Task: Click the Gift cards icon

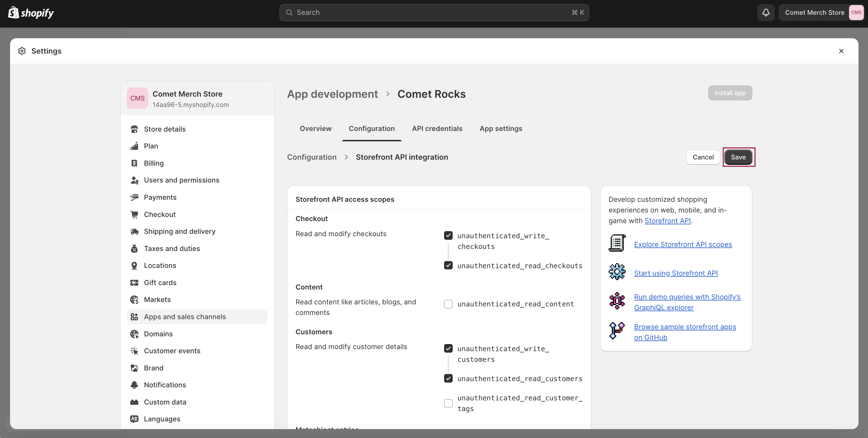Action: click(134, 283)
